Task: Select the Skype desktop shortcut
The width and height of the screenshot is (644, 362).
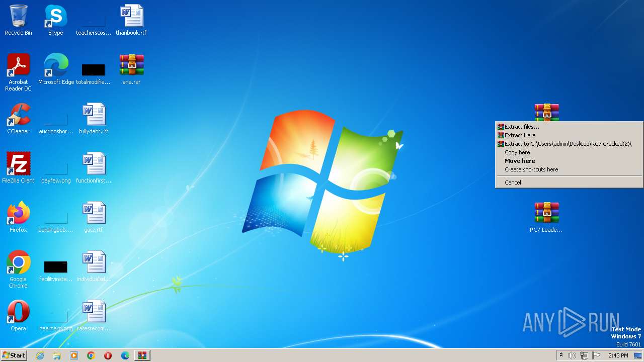Action: 55,20
